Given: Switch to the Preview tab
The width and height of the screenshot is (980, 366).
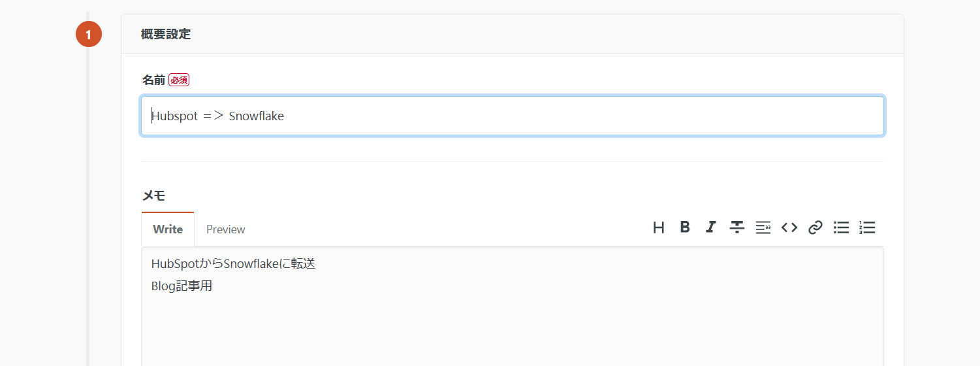Looking at the screenshot, I should pyautogui.click(x=225, y=229).
